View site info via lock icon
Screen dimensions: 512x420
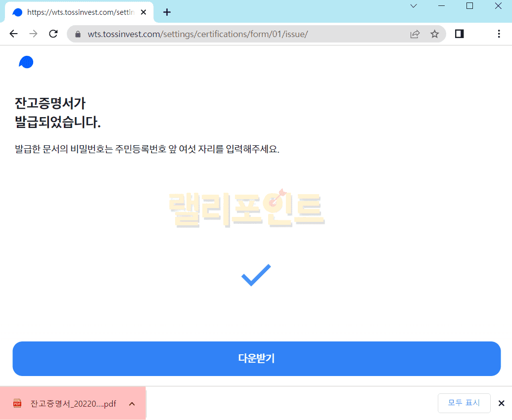pyautogui.click(x=77, y=34)
